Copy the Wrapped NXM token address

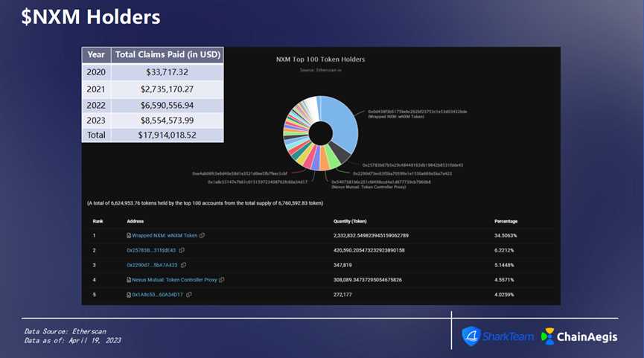point(203,236)
